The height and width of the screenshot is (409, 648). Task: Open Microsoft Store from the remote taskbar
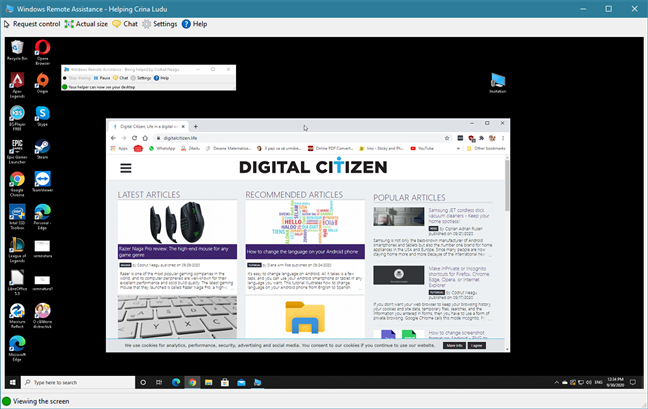(225, 382)
